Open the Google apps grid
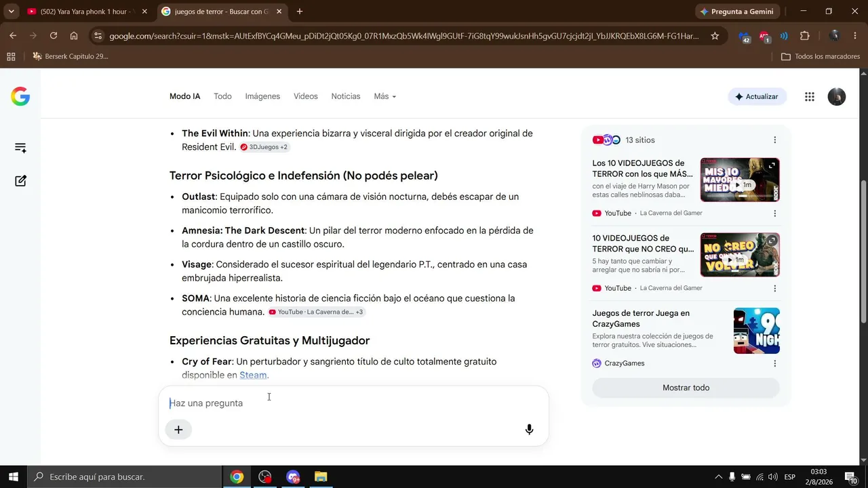Image resolution: width=868 pixels, height=488 pixels. pos(809,96)
